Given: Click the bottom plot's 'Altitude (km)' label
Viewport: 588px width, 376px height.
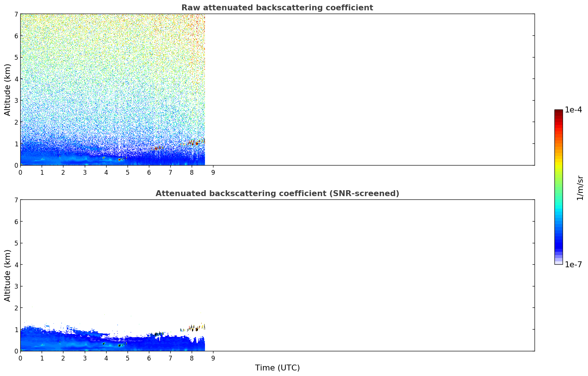Looking at the screenshot, I should click(x=8, y=275).
